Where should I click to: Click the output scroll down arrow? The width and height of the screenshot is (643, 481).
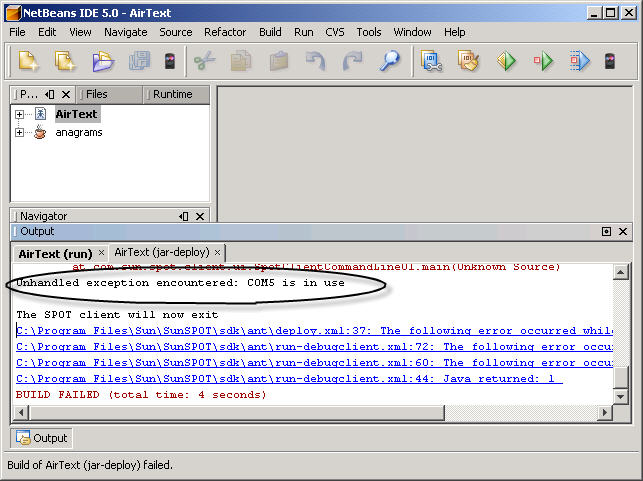click(620, 396)
